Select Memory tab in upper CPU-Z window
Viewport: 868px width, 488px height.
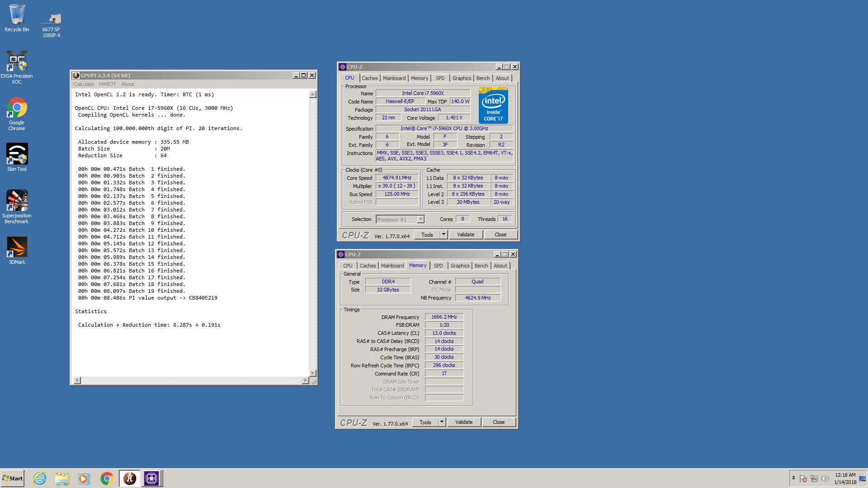click(x=419, y=78)
